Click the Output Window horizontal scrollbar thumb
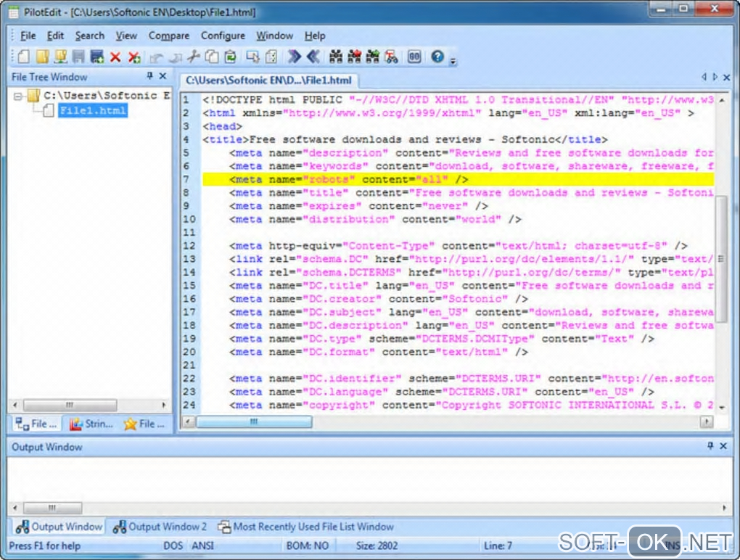This screenshot has height=560, width=740. (52, 508)
